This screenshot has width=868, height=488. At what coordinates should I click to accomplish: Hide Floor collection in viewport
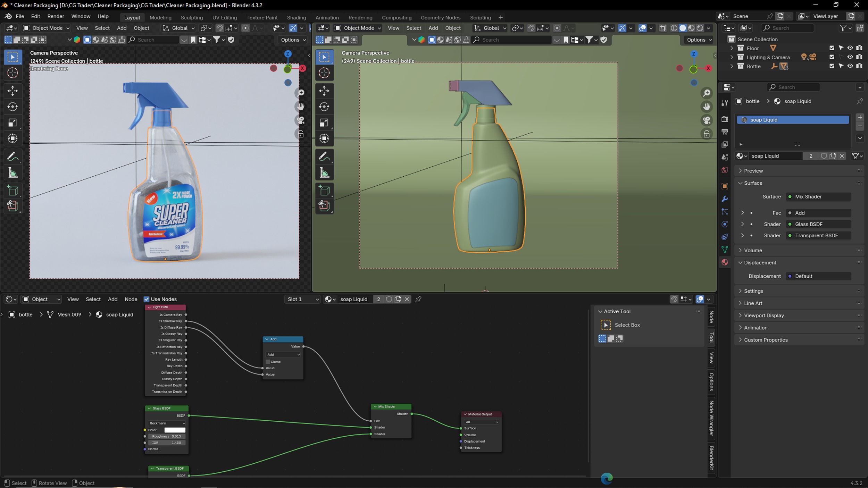[x=850, y=48]
